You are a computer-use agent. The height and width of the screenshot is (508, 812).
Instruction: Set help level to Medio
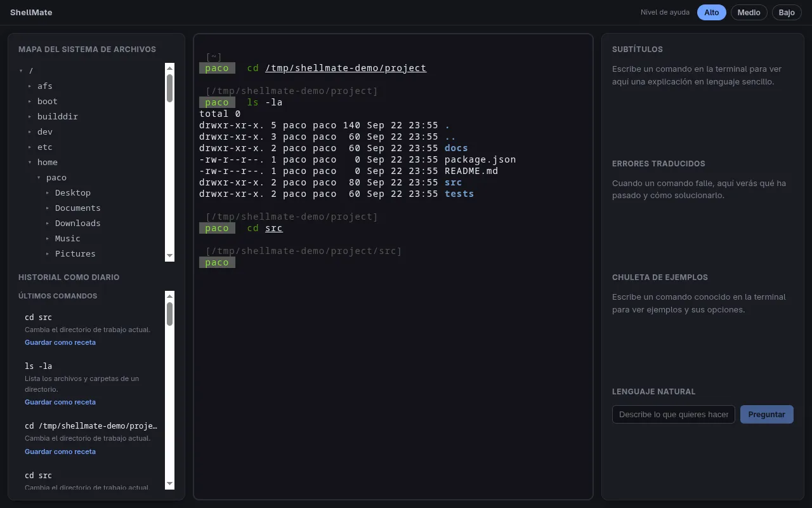(749, 13)
